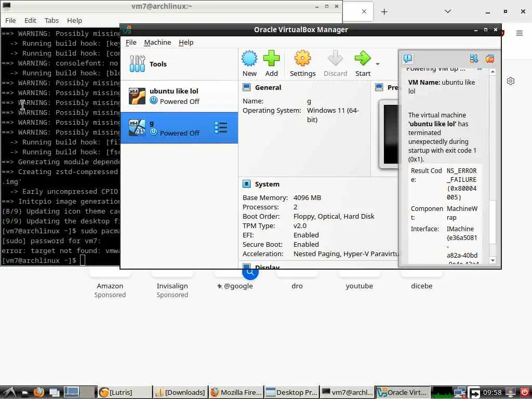This screenshot has height=399, width=532.
Task: Switch to Desktop Preferences taskbar window
Action: [x=292, y=392]
